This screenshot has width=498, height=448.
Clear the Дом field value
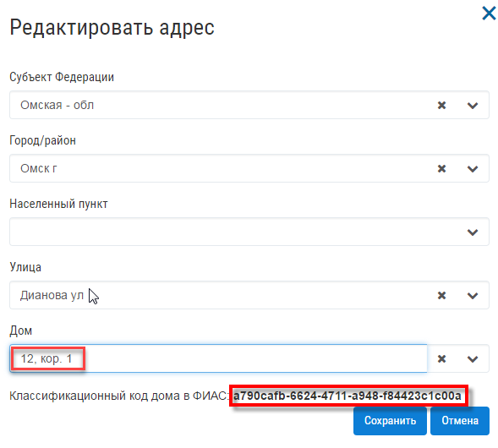[x=441, y=358]
